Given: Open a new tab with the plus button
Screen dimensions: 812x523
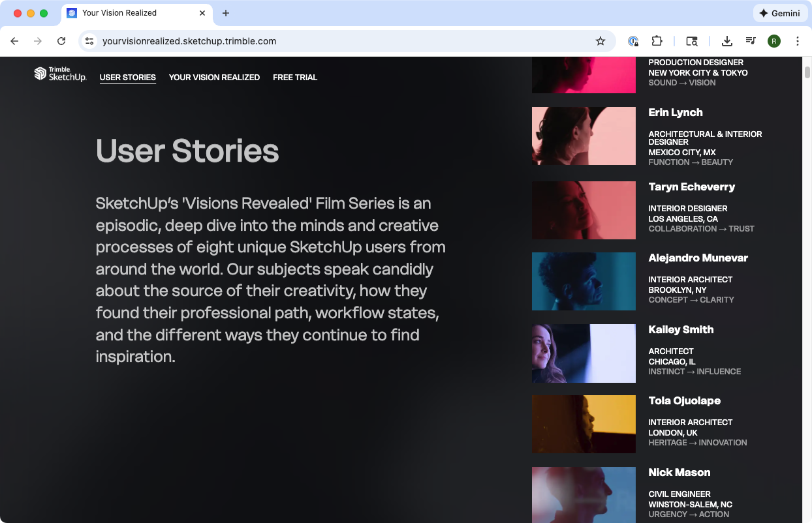Looking at the screenshot, I should [226, 13].
